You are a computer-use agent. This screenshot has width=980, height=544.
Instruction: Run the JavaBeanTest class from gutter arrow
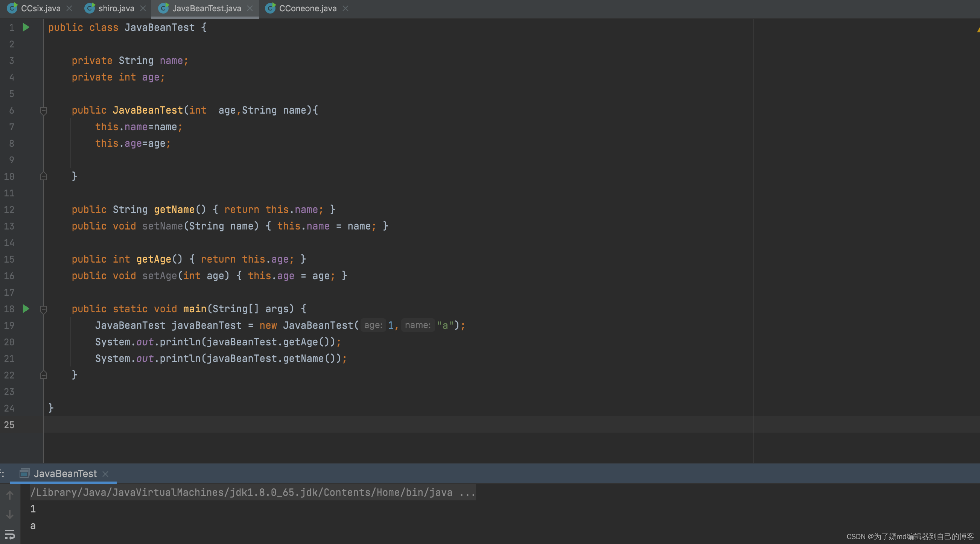26,27
